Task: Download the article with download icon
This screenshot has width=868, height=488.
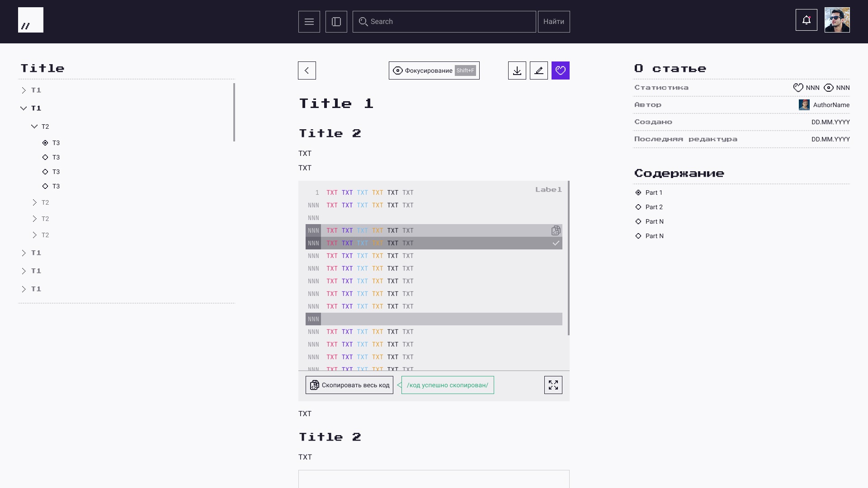Action: click(517, 70)
